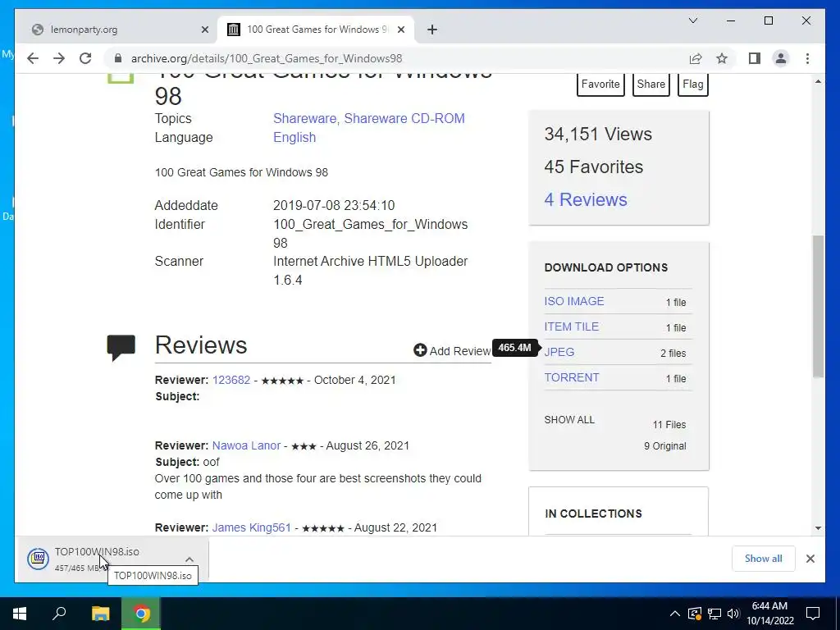This screenshot has height=630, width=840.
Task: Share this page via the address bar icon
Action: (x=696, y=58)
